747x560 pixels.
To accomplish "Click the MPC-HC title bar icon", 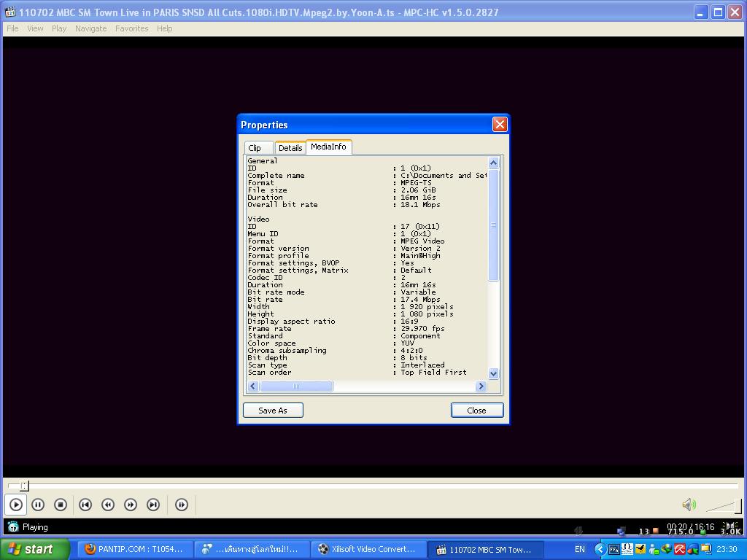I will pos(10,12).
